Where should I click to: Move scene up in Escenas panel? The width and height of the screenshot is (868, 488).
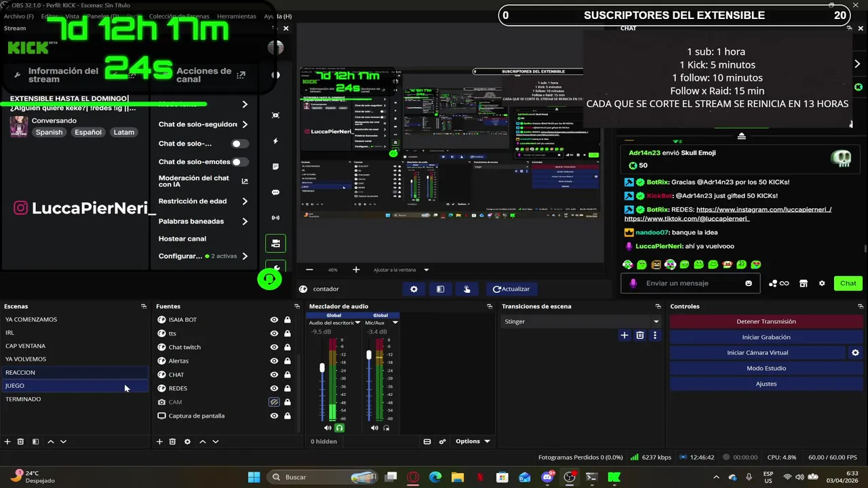point(50,441)
